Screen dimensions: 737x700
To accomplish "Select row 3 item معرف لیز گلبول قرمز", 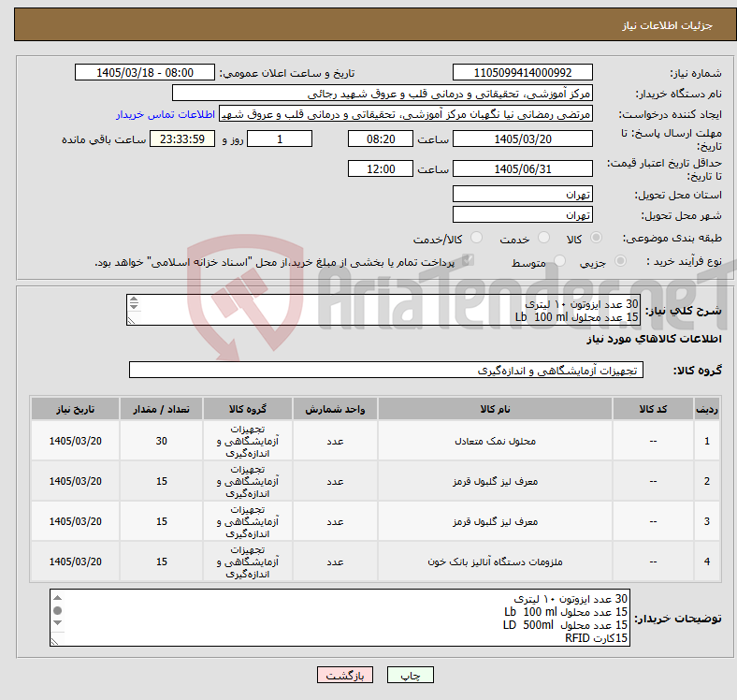I will point(495,521).
